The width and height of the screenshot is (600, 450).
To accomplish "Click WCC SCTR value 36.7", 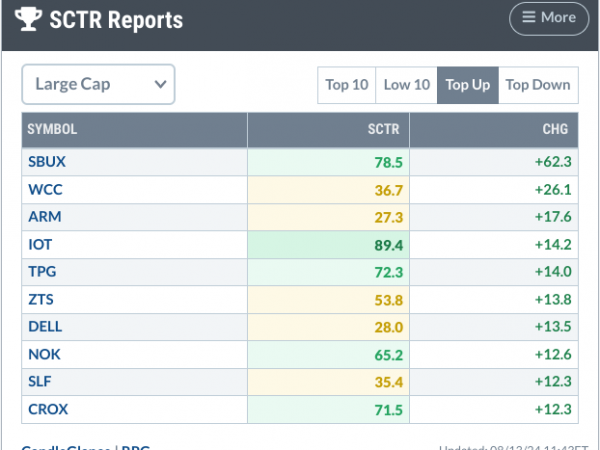I will point(388,190).
